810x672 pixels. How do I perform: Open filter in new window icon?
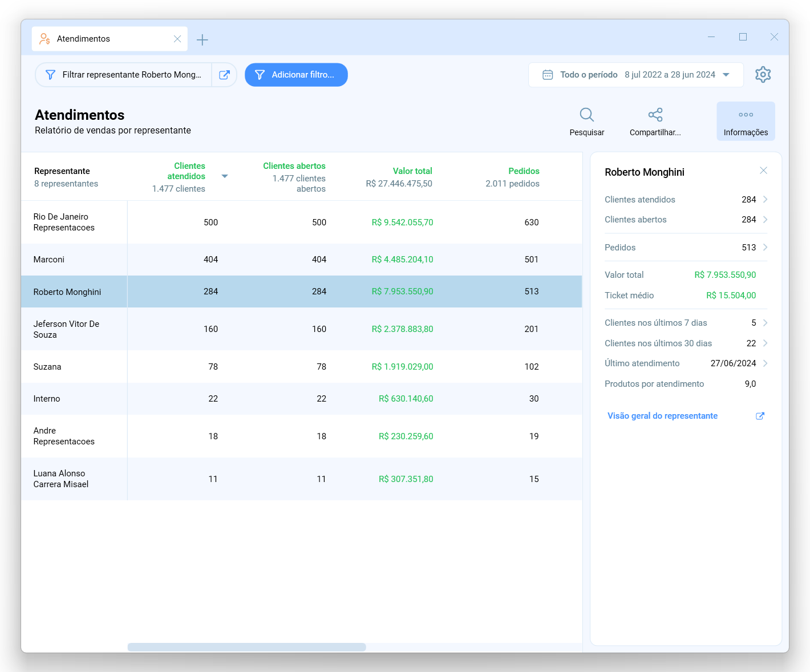(224, 75)
